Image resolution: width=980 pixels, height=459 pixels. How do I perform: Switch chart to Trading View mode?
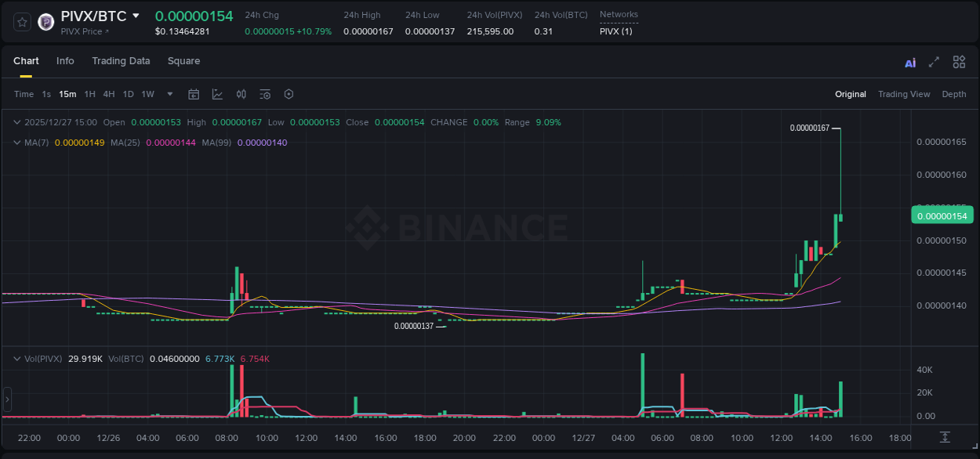(904, 94)
